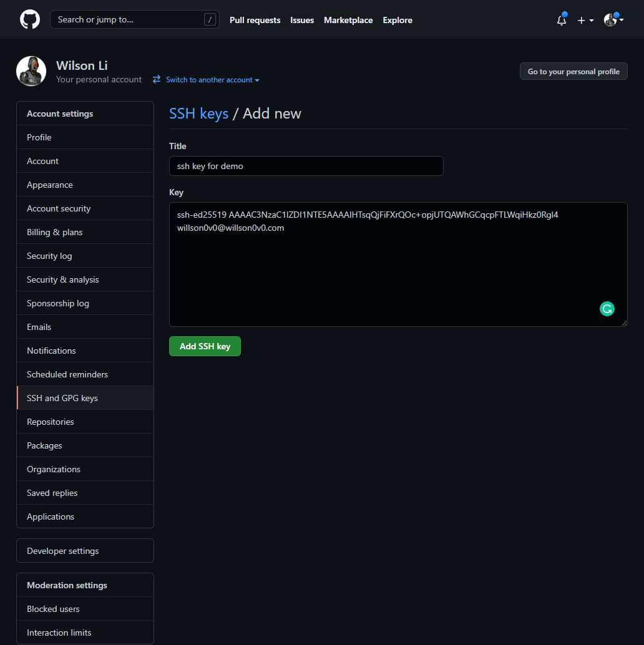Screen dimensions: 644x645
Task: Click the Grammarly icon in Key field
Action: pyautogui.click(x=607, y=308)
